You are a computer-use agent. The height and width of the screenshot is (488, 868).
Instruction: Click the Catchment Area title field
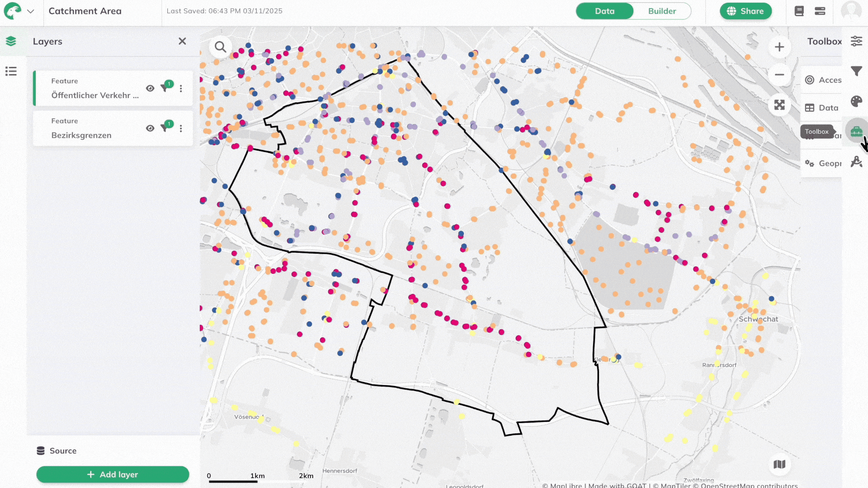tap(85, 11)
